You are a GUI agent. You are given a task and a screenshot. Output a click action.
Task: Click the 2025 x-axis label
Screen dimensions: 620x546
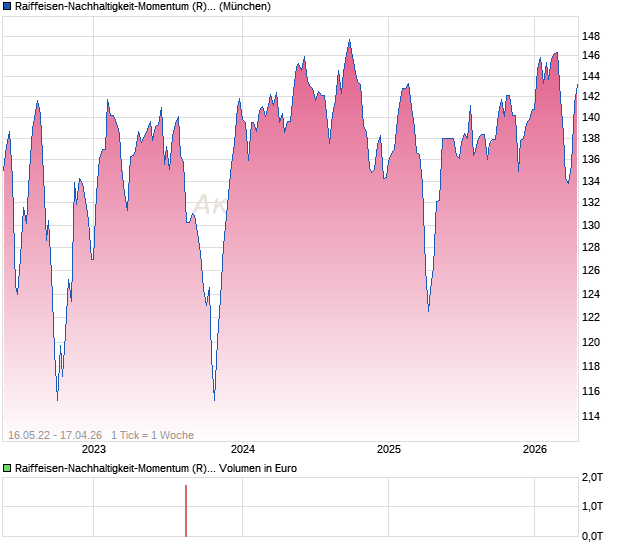(x=389, y=449)
